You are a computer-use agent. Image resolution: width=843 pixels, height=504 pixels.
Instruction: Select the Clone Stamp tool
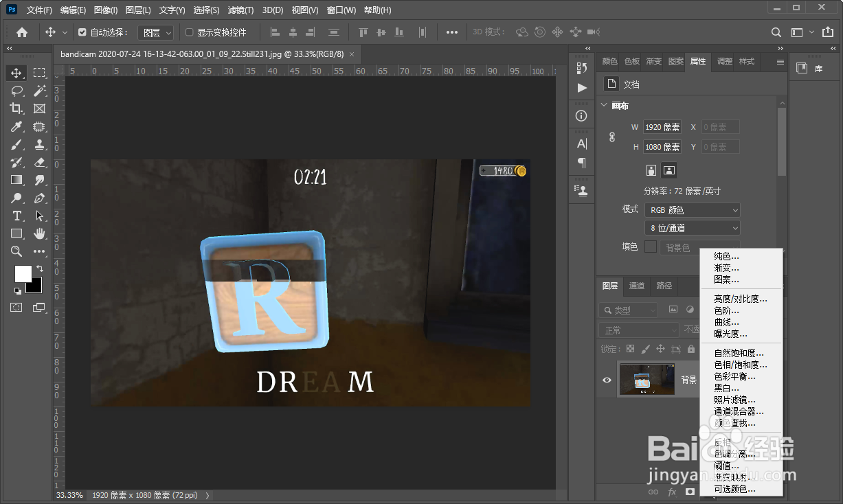point(40,144)
